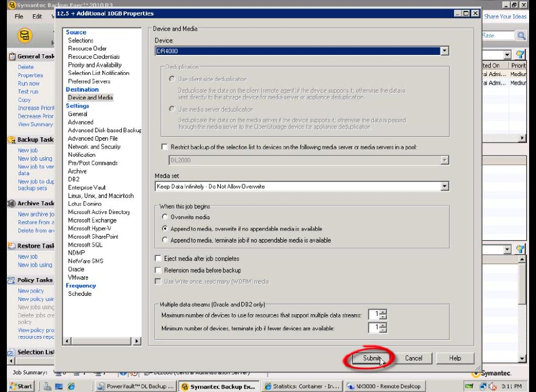The width and height of the screenshot is (536, 392).
Task: Switch to Statistics: Container taskbar window
Action: pyautogui.click(x=302, y=386)
